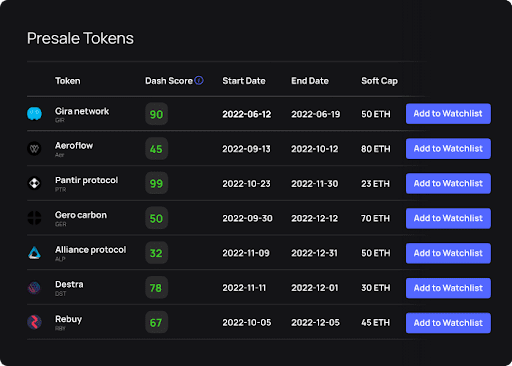512x366 pixels.
Task: Open the Gira network token logo
Action: click(x=34, y=114)
